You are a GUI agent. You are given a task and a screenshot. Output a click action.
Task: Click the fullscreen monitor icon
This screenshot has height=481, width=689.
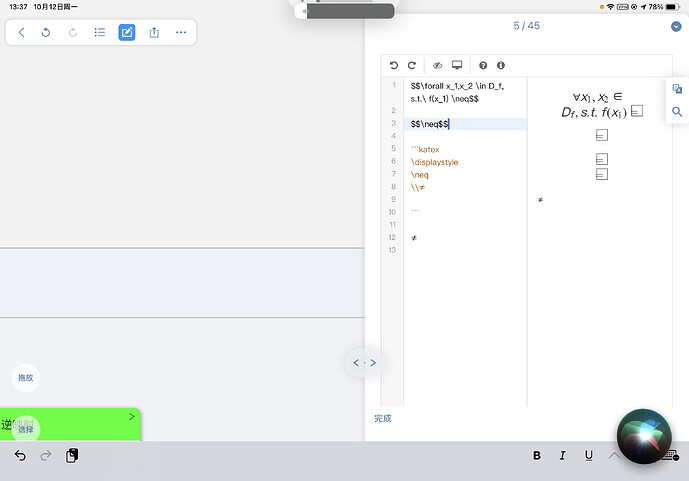click(457, 65)
